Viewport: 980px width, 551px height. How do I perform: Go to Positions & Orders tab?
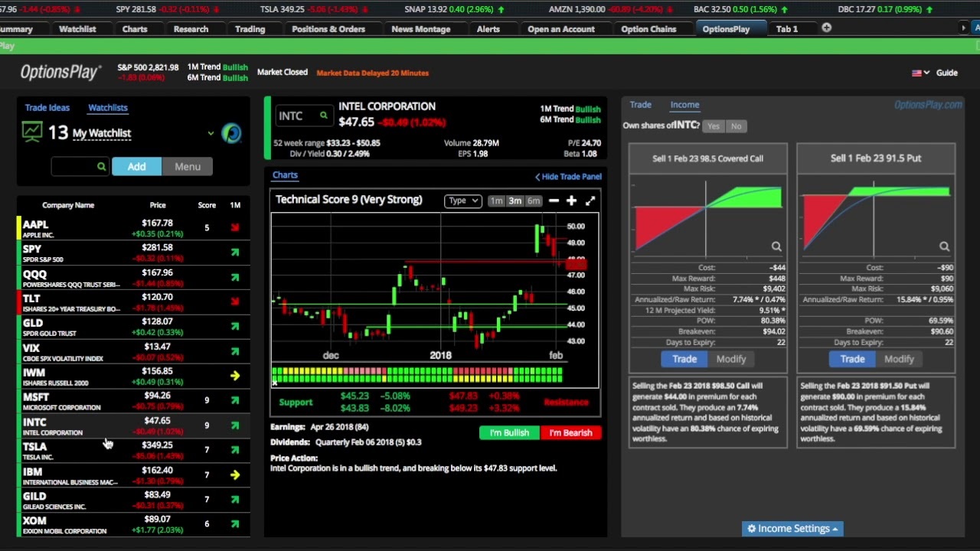coord(328,29)
